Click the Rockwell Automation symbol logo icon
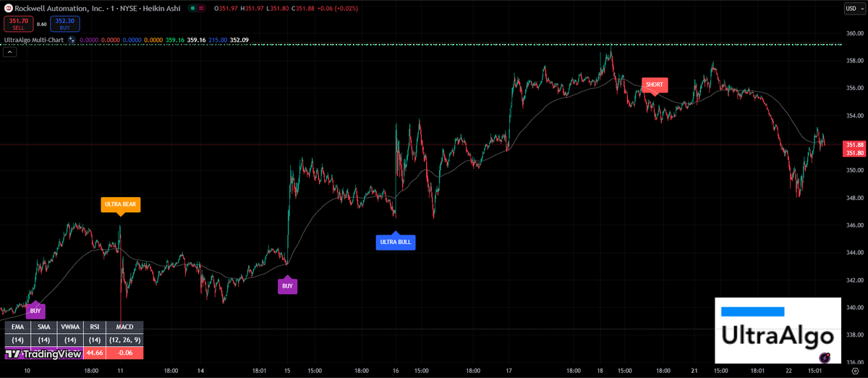Image resolution: width=868 pixels, height=378 pixels. pos(9,8)
